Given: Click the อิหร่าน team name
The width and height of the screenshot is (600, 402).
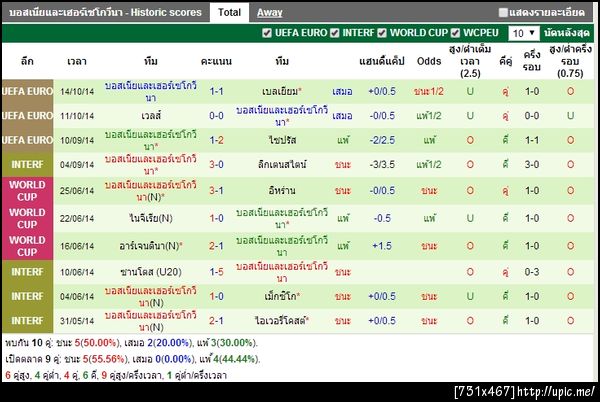Looking at the screenshot, I should [282, 190].
